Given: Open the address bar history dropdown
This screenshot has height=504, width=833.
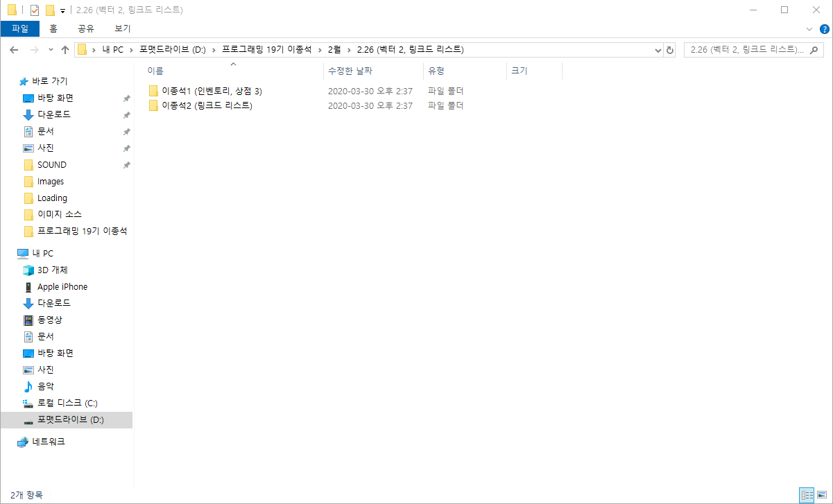Looking at the screenshot, I should pos(658,50).
